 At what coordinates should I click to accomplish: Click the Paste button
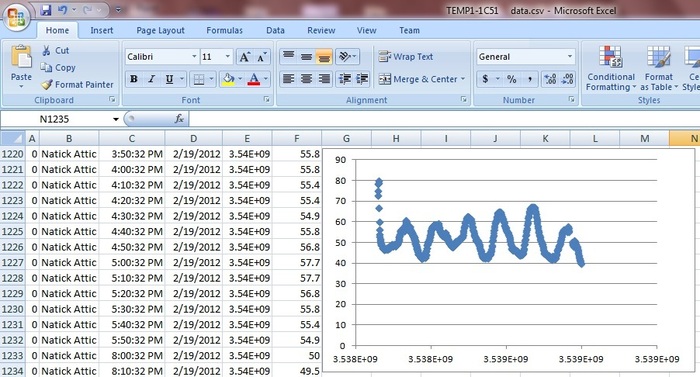tap(21, 66)
